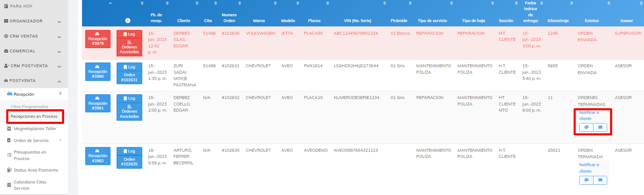
Task: Click the email envelope icon for order #102635
Action: [600, 180]
